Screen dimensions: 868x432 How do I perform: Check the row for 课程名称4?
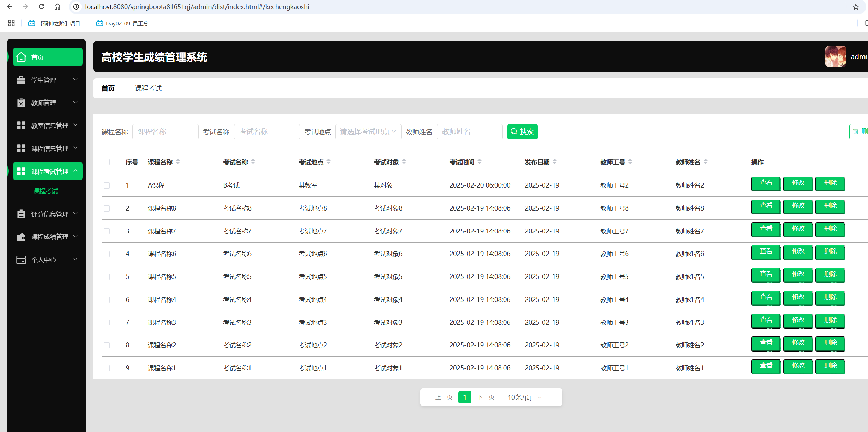point(107,300)
